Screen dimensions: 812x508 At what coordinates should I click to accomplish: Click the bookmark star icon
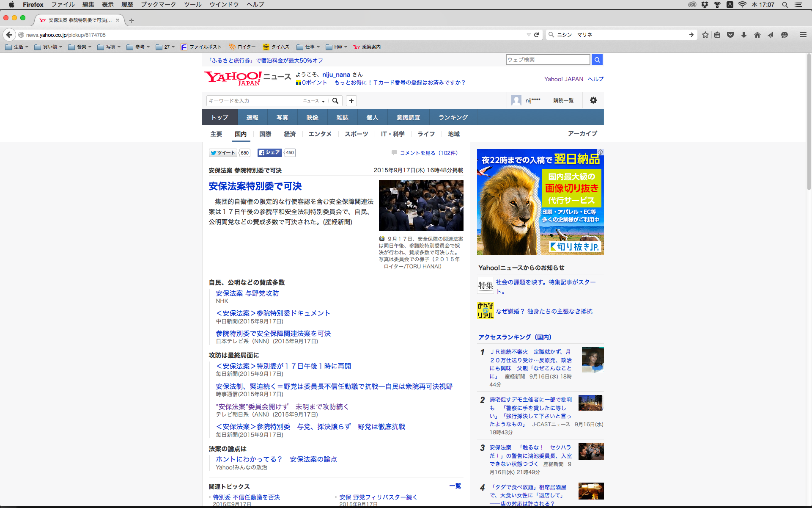tap(705, 35)
